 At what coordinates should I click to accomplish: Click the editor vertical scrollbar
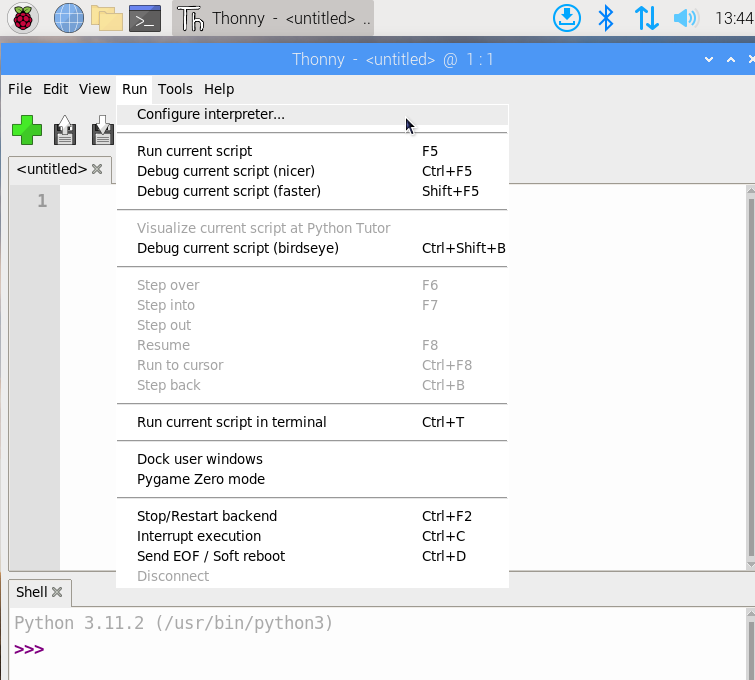[751, 376]
